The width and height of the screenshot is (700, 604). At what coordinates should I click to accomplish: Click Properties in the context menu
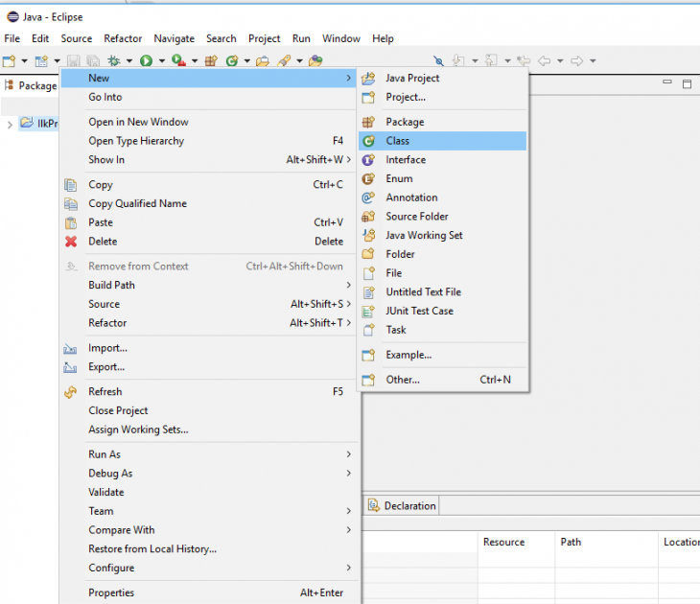[208, 592]
